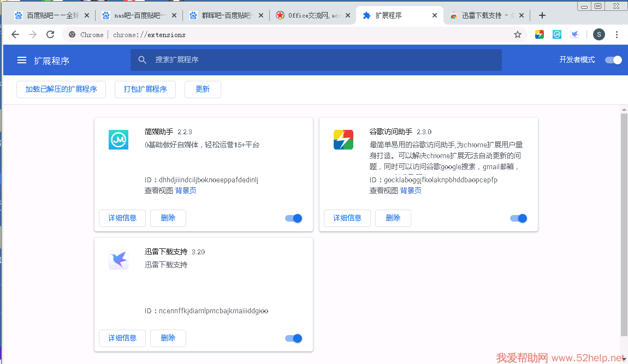The height and width of the screenshot is (364, 628).
Task: Open a new tab with plus button
Action: coord(542,15)
